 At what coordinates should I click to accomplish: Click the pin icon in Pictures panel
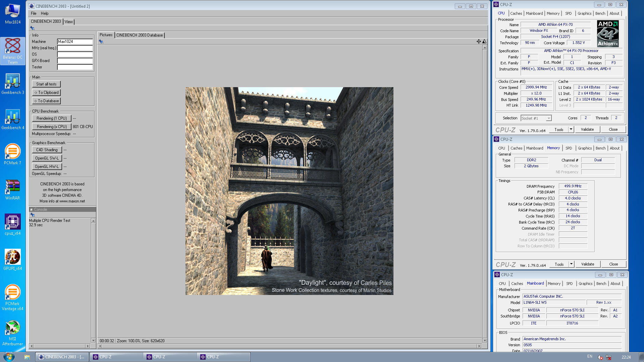(101, 42)
